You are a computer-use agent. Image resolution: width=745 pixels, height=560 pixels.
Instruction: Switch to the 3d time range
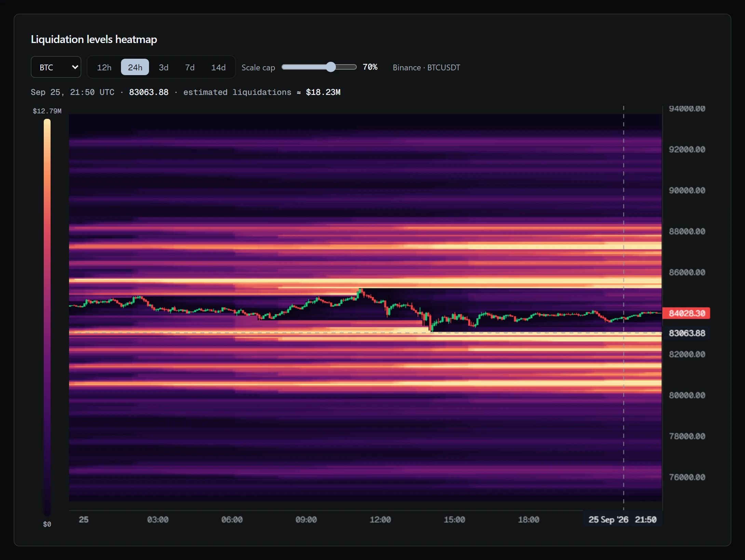pos(164,67)
